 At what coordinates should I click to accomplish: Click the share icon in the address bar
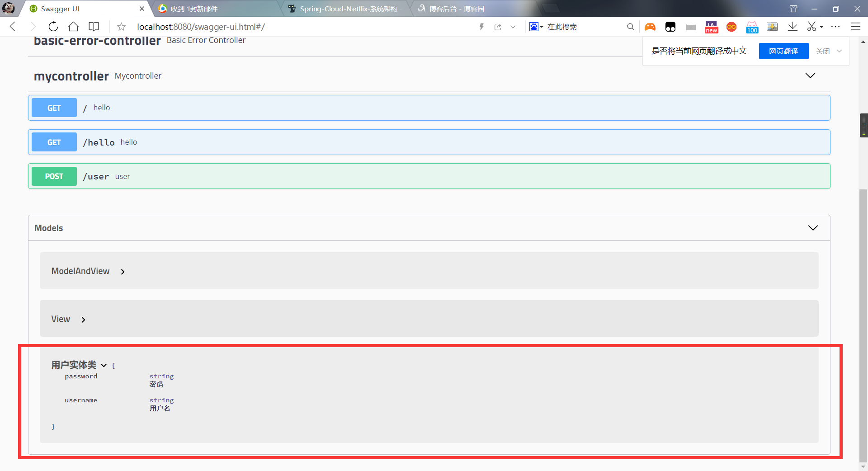coord(498,27)
